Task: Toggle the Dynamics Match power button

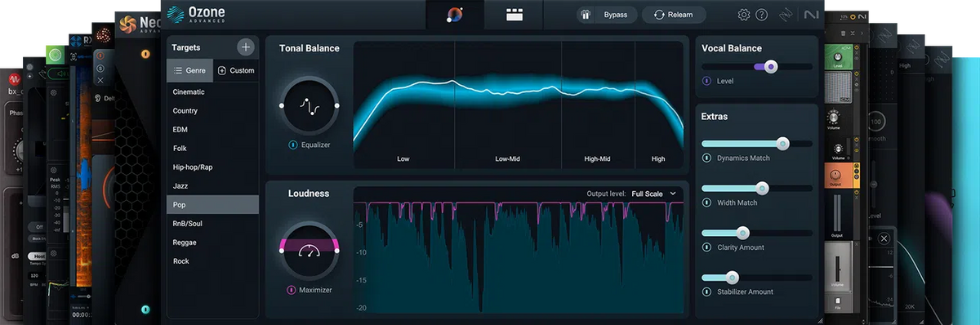Action: click(706, 158)
